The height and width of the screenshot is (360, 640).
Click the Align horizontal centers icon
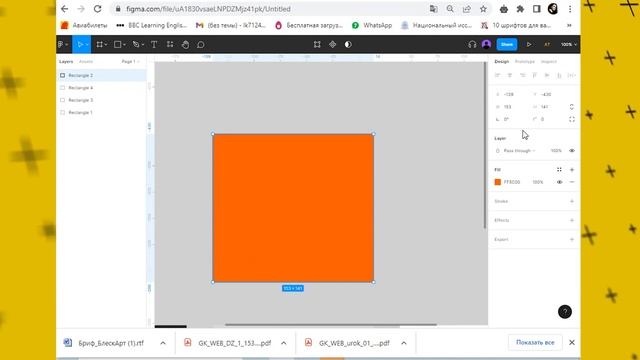pos(510,75)
